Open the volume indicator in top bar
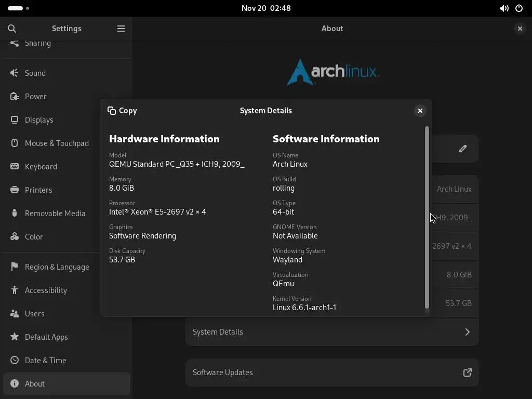Viewport: 532px width, 399px height. click(504, 8)
